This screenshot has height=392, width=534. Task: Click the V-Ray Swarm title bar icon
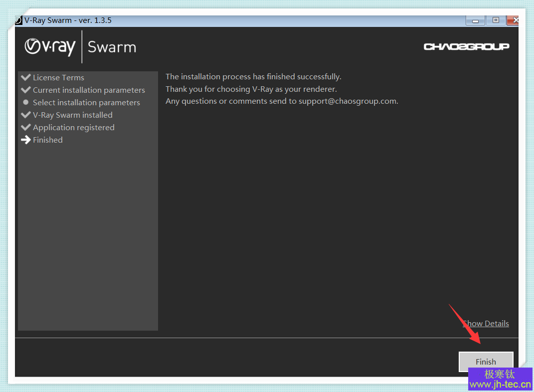pos(18,20)
